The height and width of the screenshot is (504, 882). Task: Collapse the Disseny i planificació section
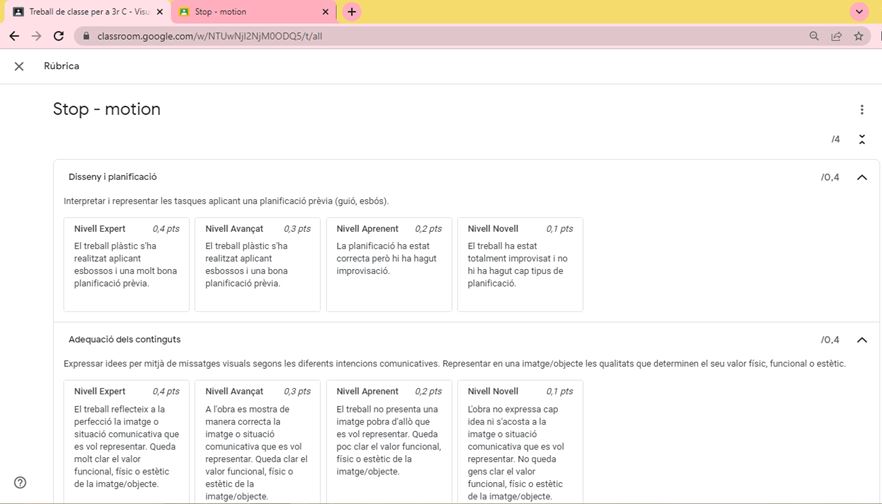click(862, 177)
